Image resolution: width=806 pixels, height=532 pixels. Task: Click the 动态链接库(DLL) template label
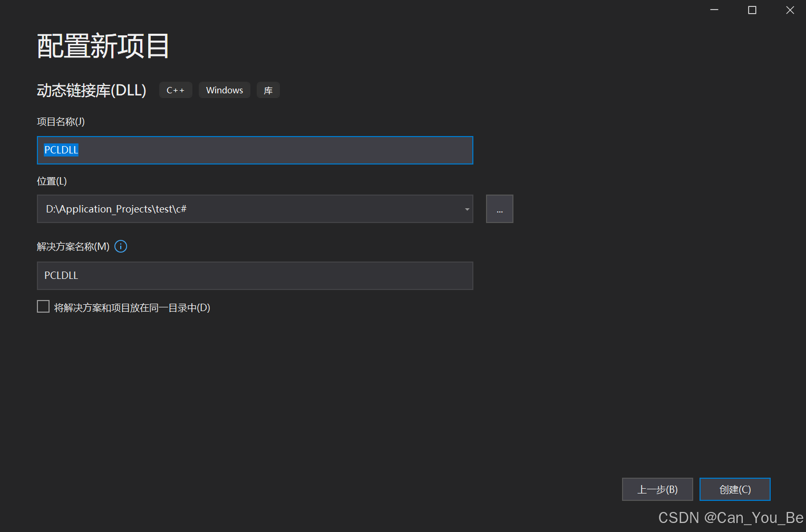coord(91,90)
